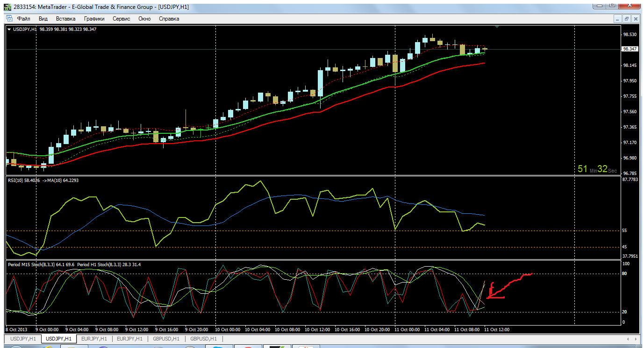Open the Вставка menu

[65, 19]
